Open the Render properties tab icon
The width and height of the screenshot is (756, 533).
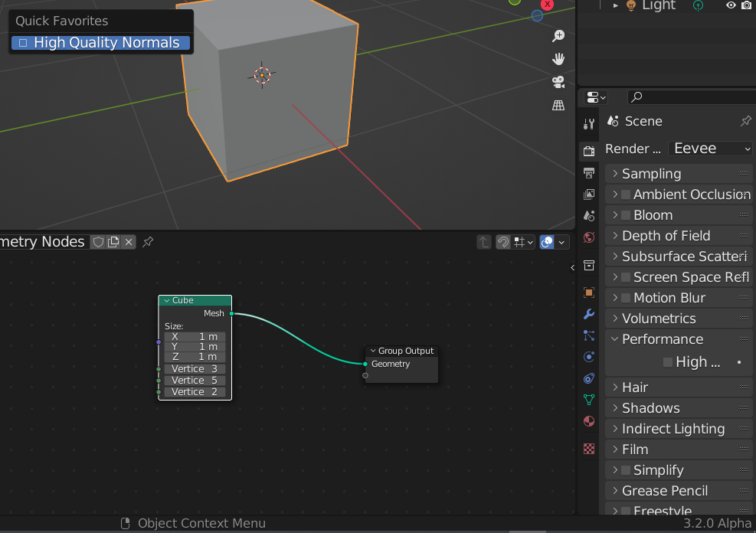(589, 151)
